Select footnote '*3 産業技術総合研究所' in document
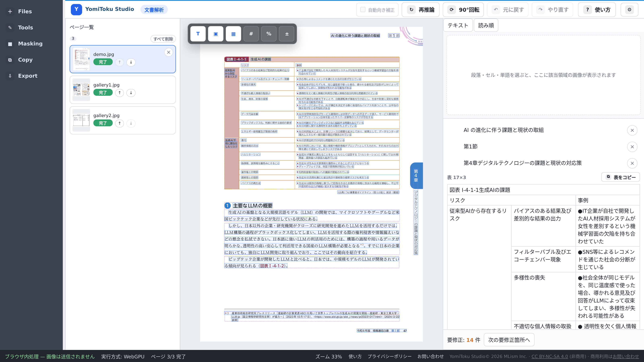Image resolution: width=644 pixels, height=362 pixels. point(312,316)
